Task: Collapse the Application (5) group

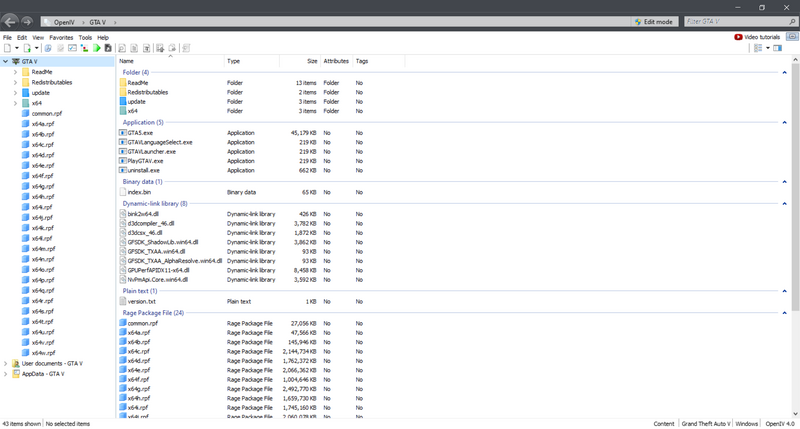Action: (x=784, y=122)
